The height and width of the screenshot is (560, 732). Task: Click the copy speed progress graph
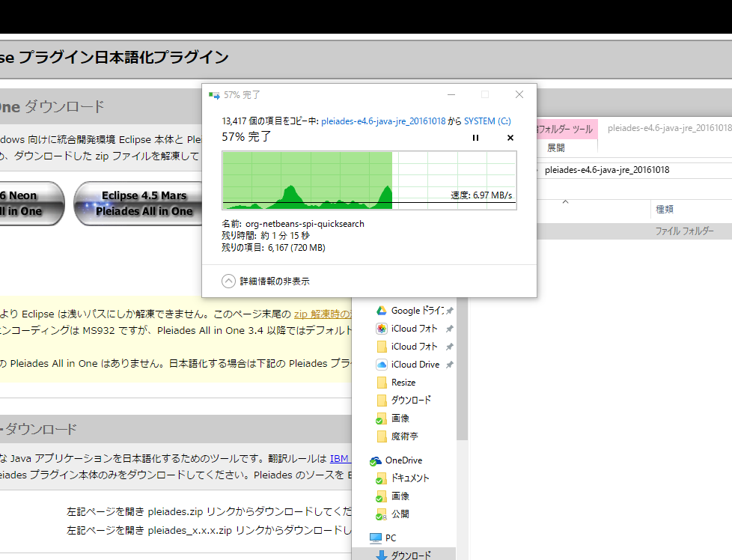tap(369, 180)
